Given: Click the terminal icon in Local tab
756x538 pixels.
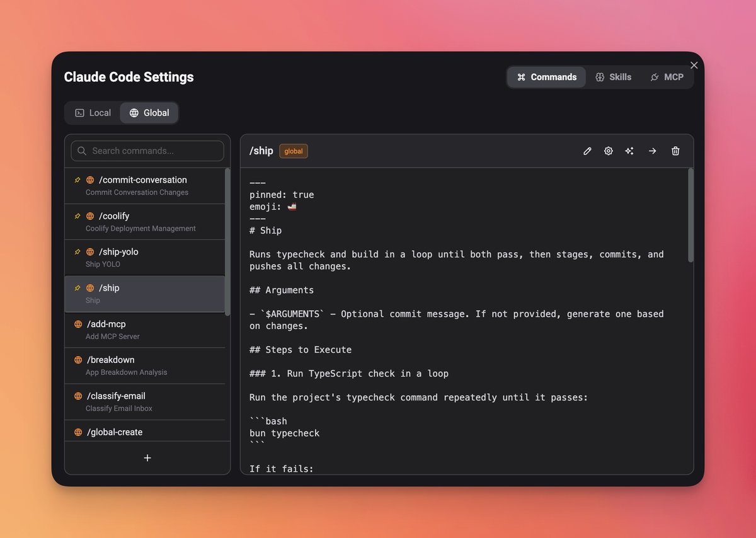Looking at the screenshot, I should [x=79, y=113].
